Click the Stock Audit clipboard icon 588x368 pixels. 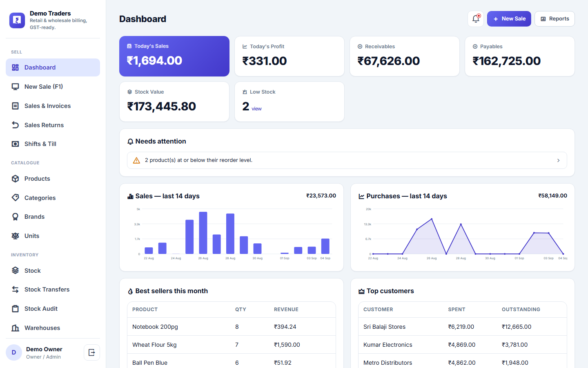[x=16, y=309]
